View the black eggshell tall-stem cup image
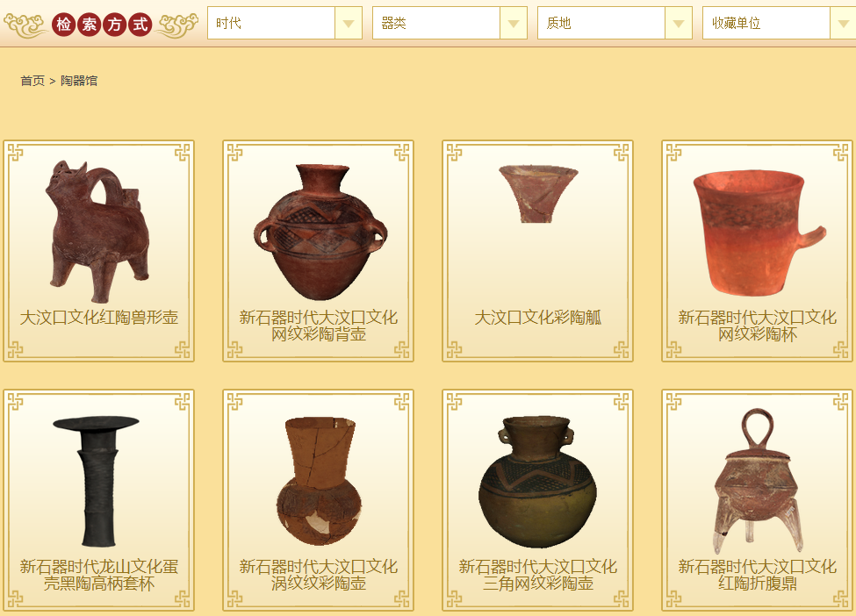 click(x=97, y=481)
